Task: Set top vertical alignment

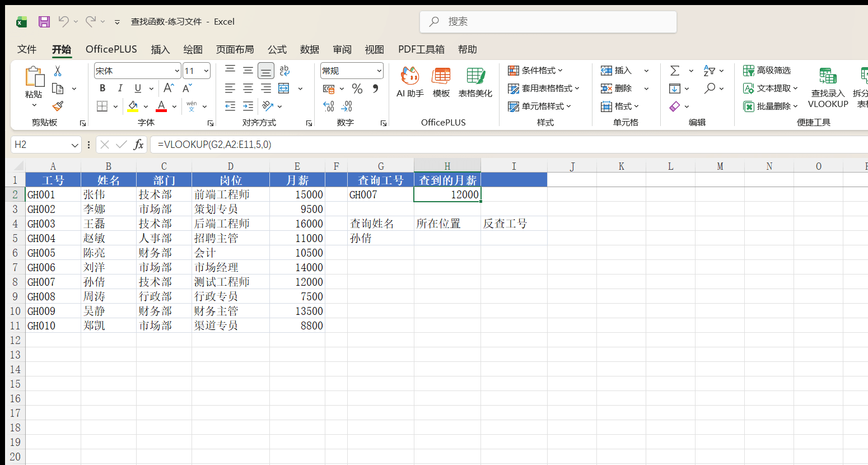Action: coord(230,70)
